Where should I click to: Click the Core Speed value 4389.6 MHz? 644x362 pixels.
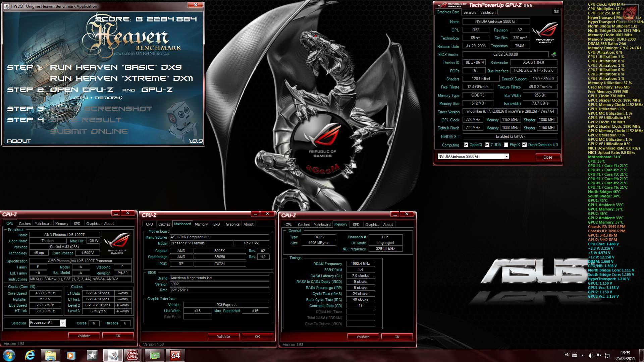[45, 293]
